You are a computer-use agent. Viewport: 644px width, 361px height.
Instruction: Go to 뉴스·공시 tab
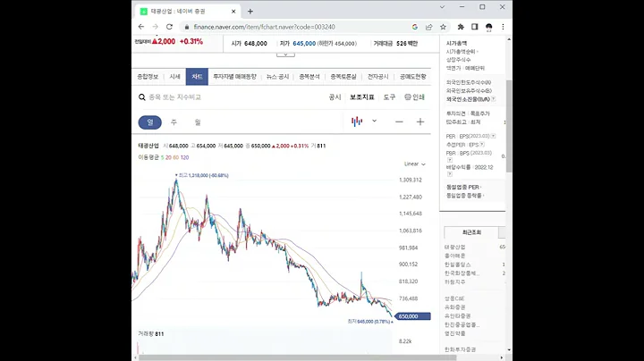click(277, 77)
